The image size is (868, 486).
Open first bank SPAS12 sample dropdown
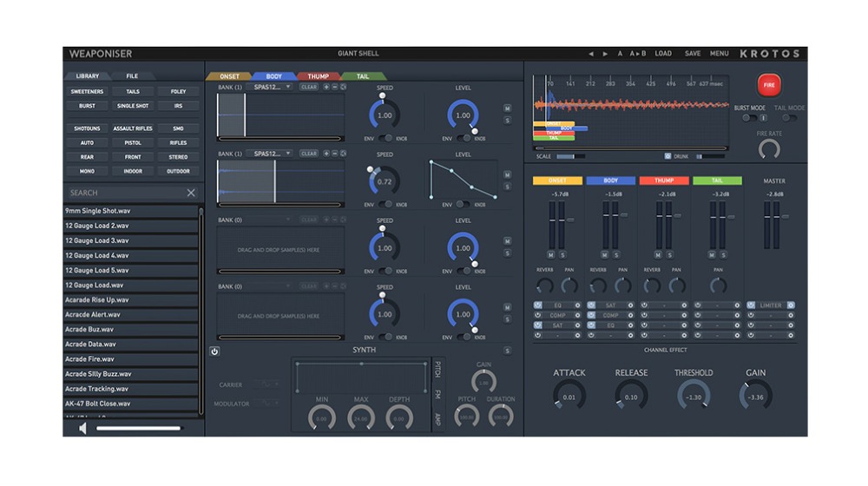tap(270, 87)
